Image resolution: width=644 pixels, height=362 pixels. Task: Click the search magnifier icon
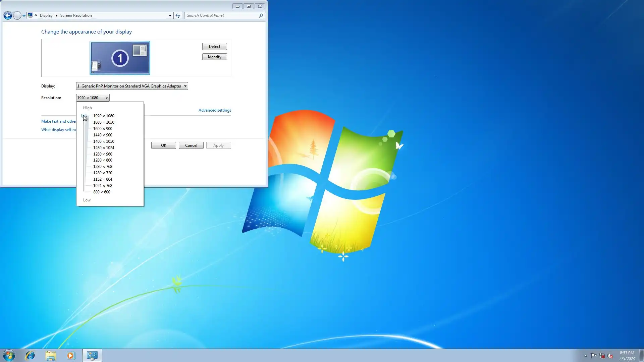click(261, 15)
